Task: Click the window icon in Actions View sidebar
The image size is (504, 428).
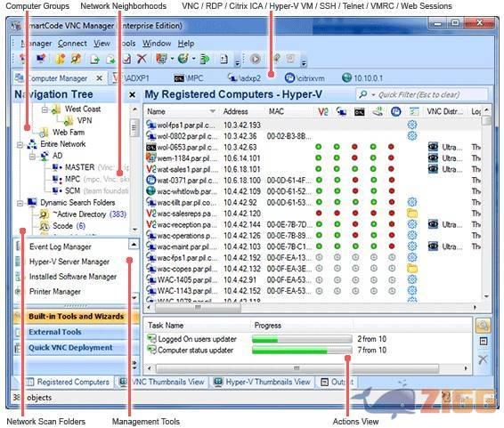Action: (x=484, y=342)
